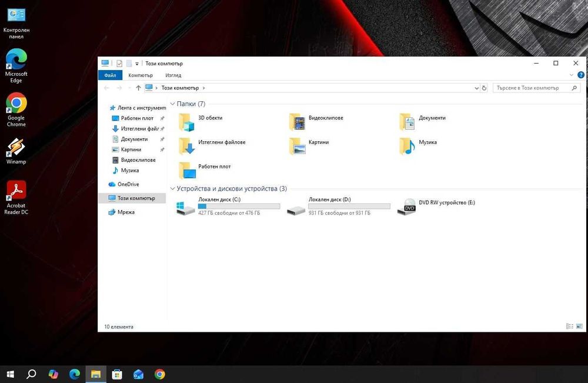Viewport: 588px width, 383px height.
Task: Click the Този компютър address bar breadcrumb
Action: coord(180,88)
